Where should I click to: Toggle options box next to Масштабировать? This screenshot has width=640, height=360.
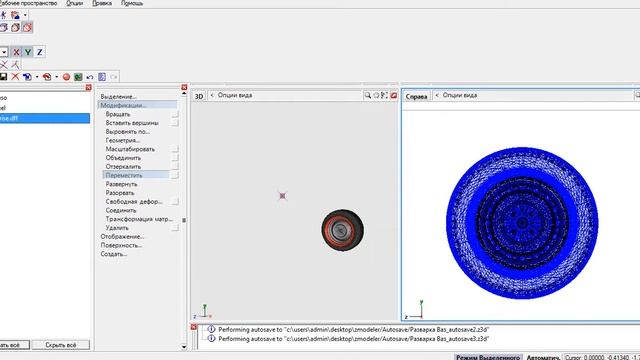click(175, 149)
